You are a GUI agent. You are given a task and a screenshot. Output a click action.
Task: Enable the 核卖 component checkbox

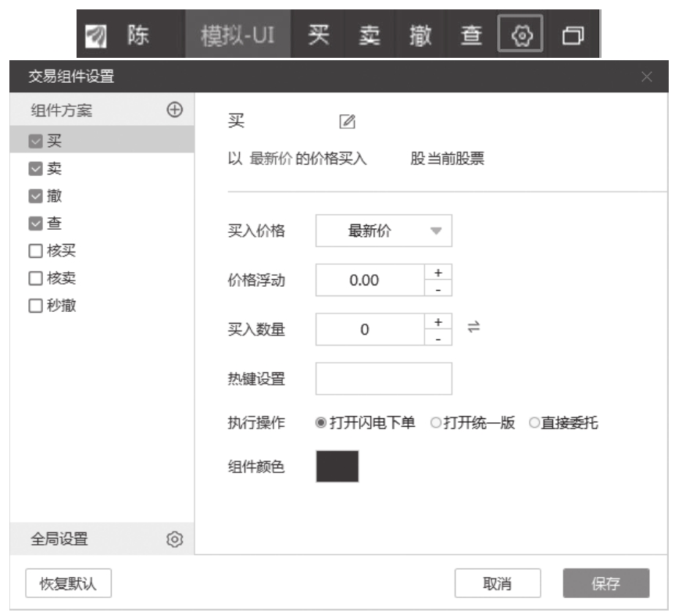click(35, 278)
